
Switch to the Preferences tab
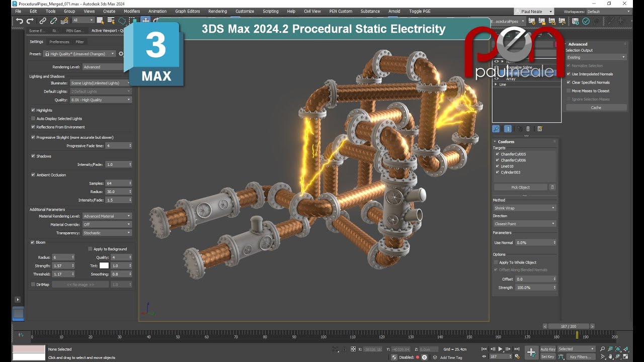click(x=59, y=42)
